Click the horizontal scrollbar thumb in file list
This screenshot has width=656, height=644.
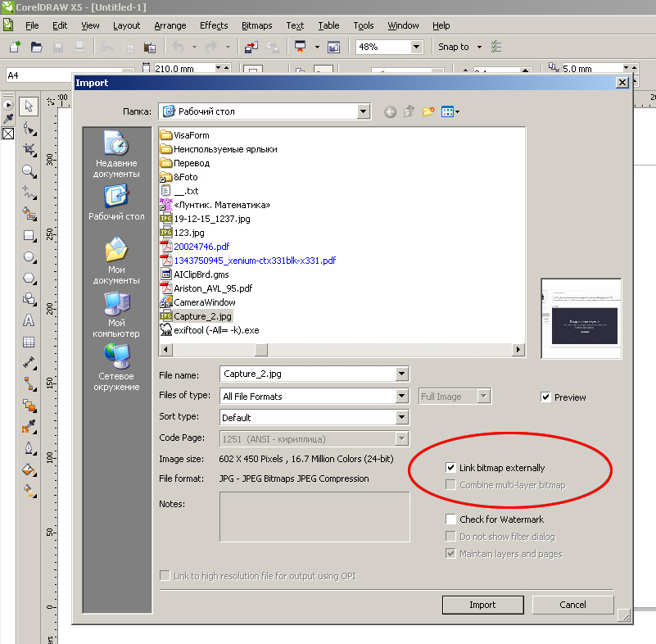tap(261, 349)
